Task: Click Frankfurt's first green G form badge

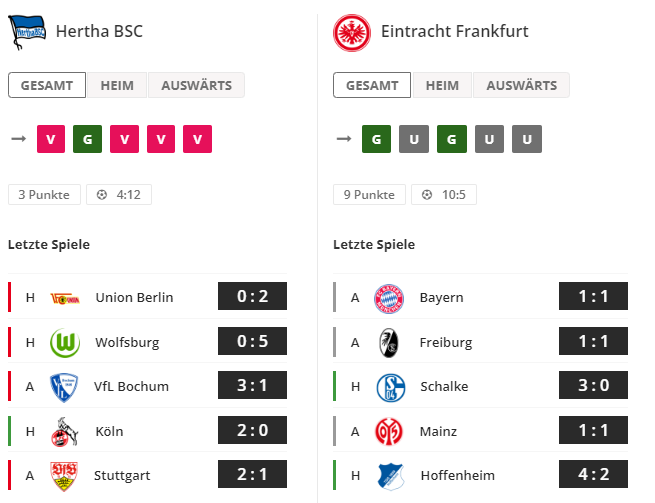Action: (376, 139)
